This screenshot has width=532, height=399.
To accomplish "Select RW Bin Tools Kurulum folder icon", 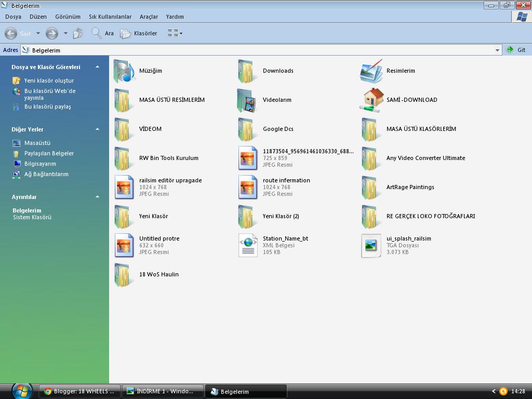I will pyautogui.click(x=124, y=159).
